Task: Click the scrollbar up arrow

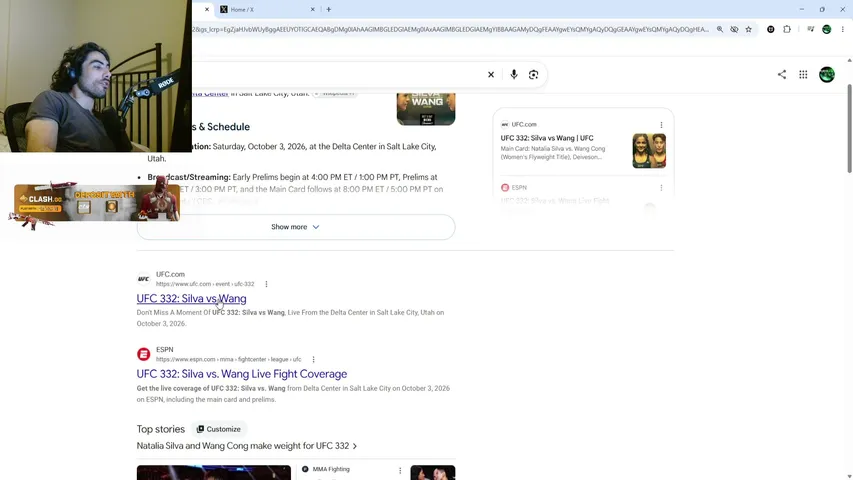Action: [x=849, y=60]
